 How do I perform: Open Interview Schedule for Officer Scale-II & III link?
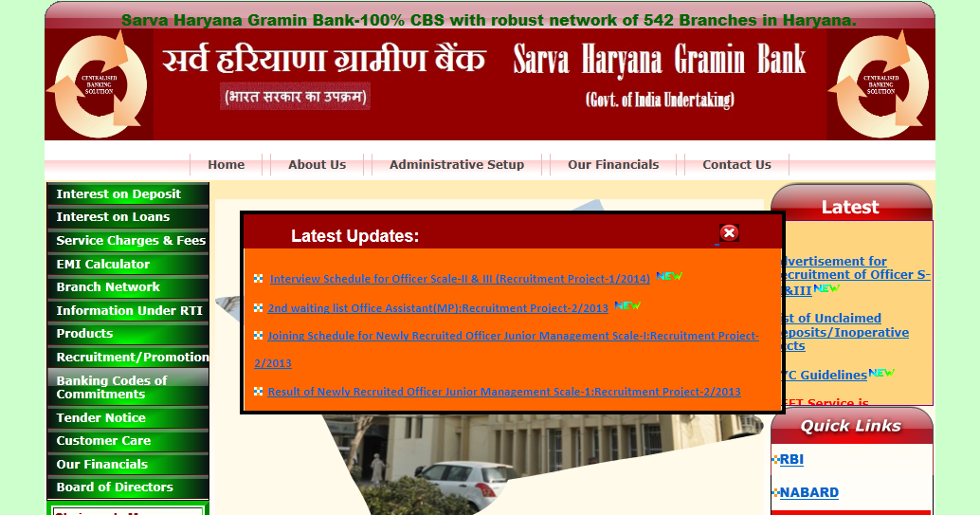click(x=460, y=279)
